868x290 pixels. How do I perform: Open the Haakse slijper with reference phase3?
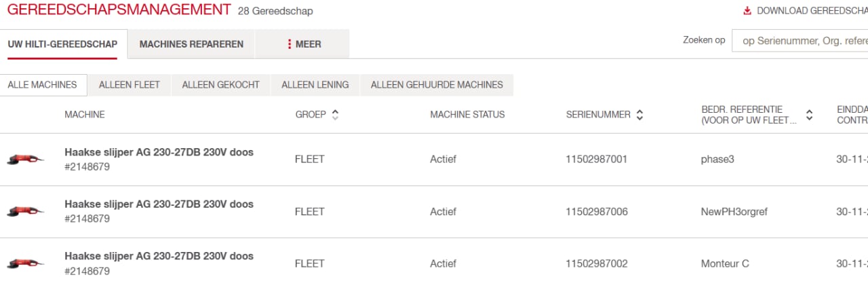point(159,152)
